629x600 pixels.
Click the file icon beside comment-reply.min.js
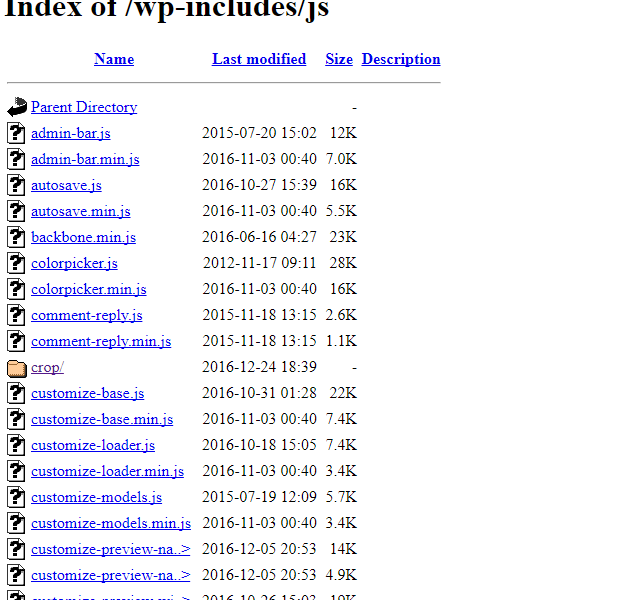click(16, 341)
